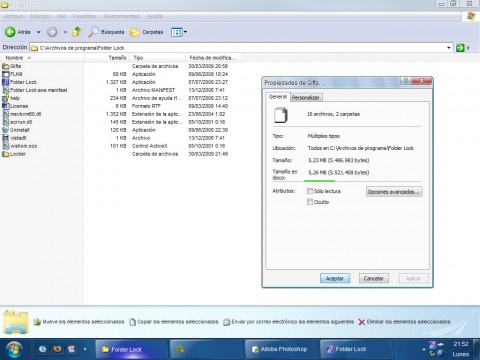Click Aceptar in the properties dialog

(x=335, y=278)
